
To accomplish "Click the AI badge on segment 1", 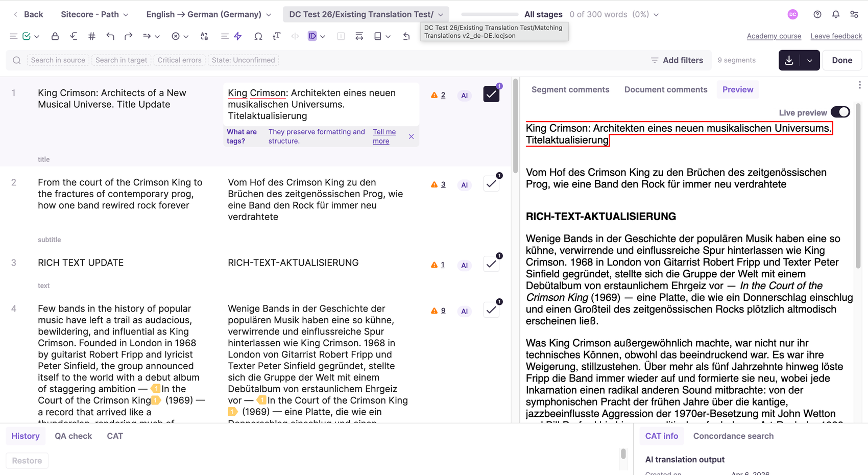I will 464,96.
